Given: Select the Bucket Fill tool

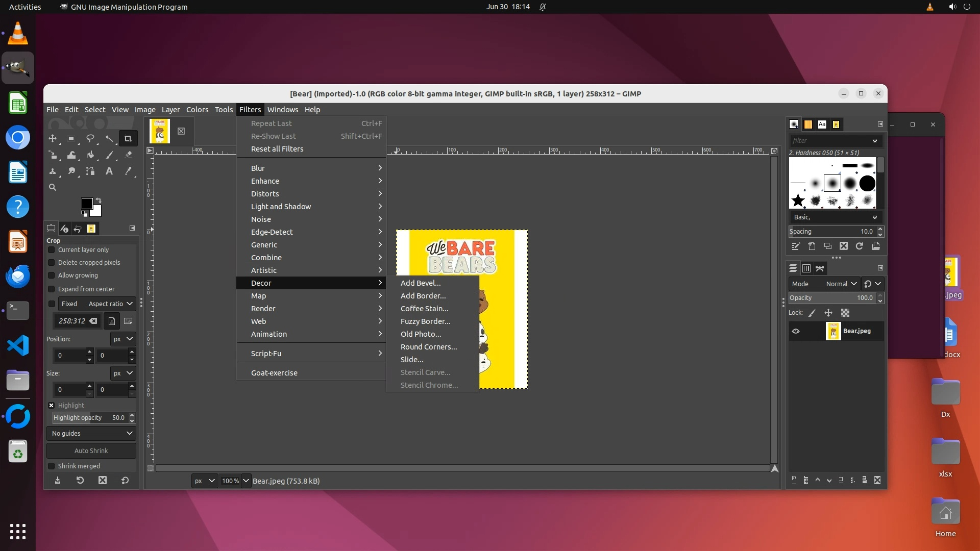Looking at the screenshot, I should [x=90, y=155].
